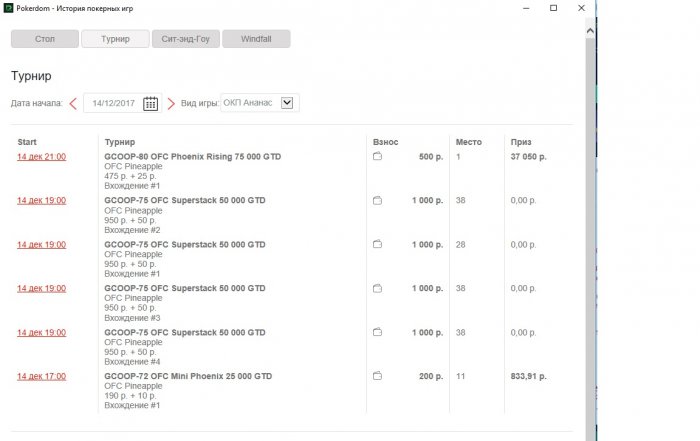Viewport: 700px width, 441px height.
Task: Click buy-in icon for GCOOP-72 Mini Phoenix
Action: (377, 376)
